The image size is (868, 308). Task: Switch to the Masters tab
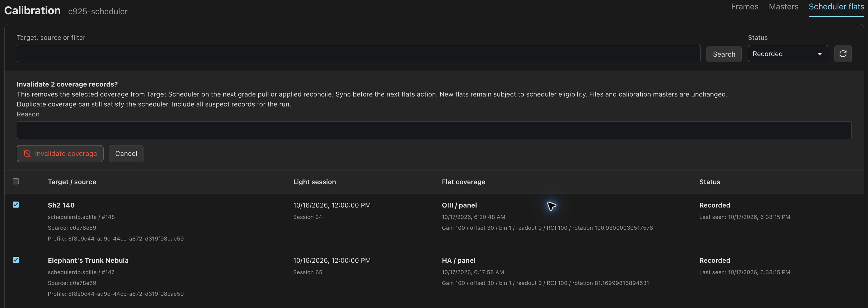pos(784,7)
